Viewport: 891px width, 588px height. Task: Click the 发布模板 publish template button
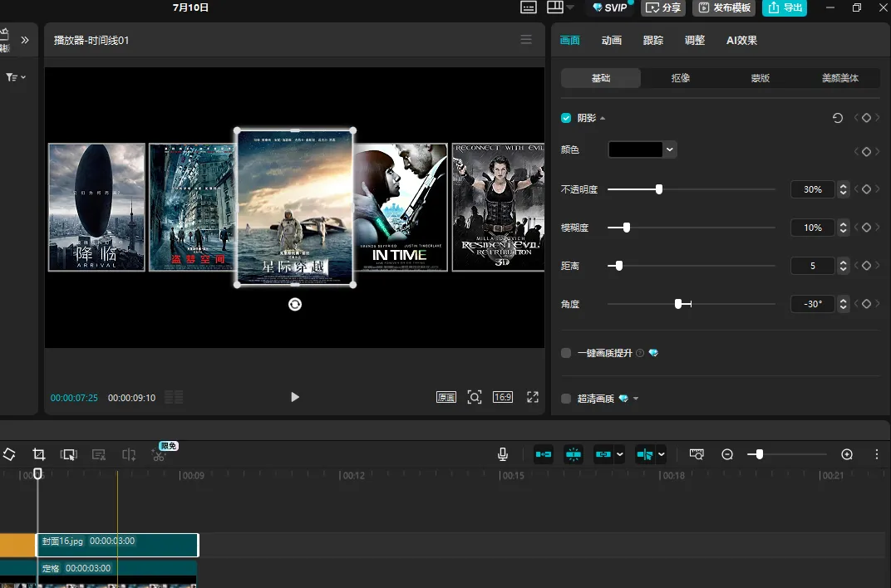pyautogui.click(x=724, y=7)
